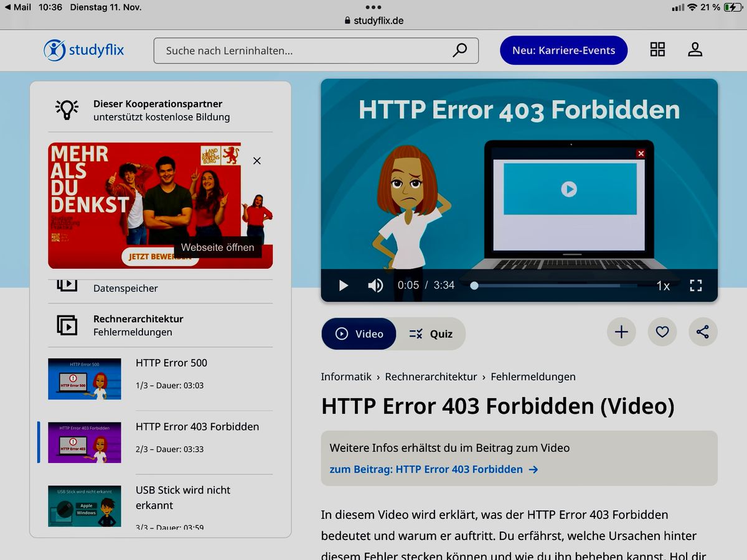Play the paused video
The image size is (747, 560).
click(343, 285)
